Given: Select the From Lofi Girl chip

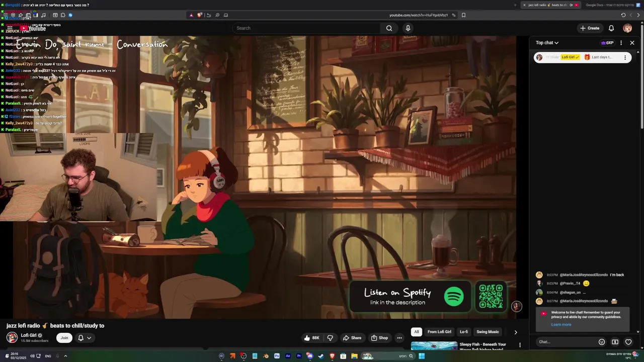Looking at the screenshot, I should [x=439, y=332].
